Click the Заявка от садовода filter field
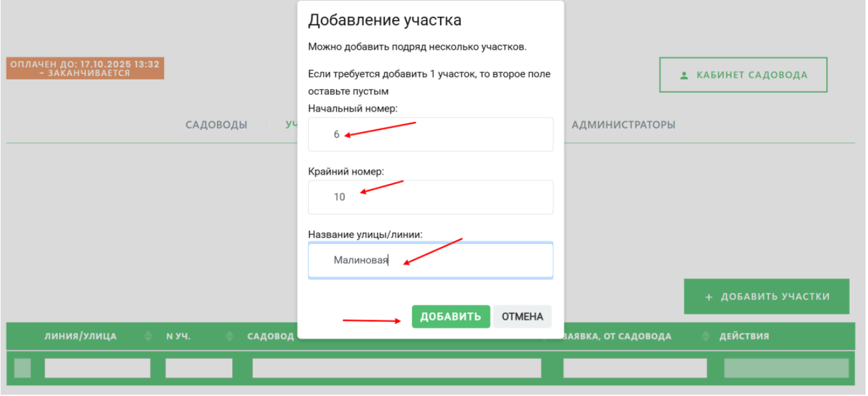Viewport: 868px width, 396px height. (635, 368)
